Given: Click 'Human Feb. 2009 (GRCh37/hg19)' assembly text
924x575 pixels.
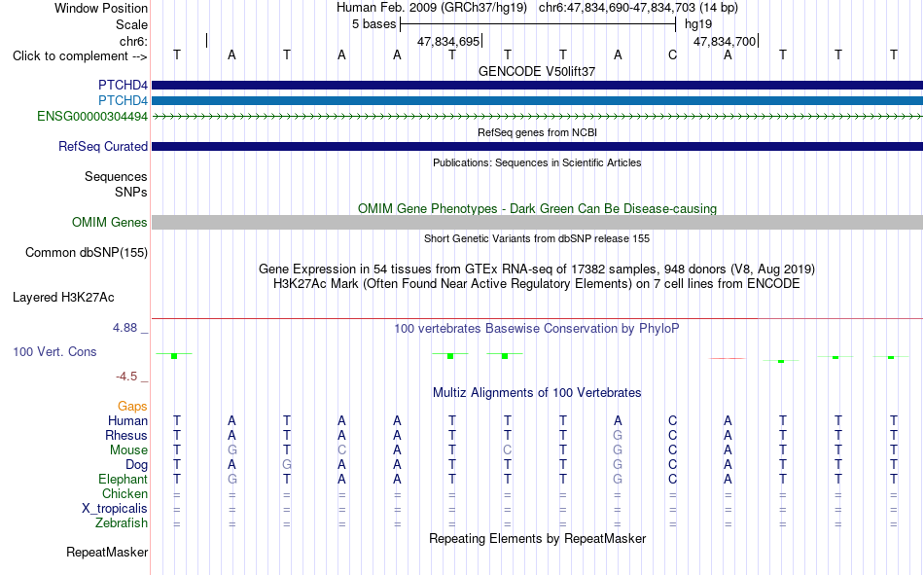Looking at the screenshot, I should (x=433, y=8).
